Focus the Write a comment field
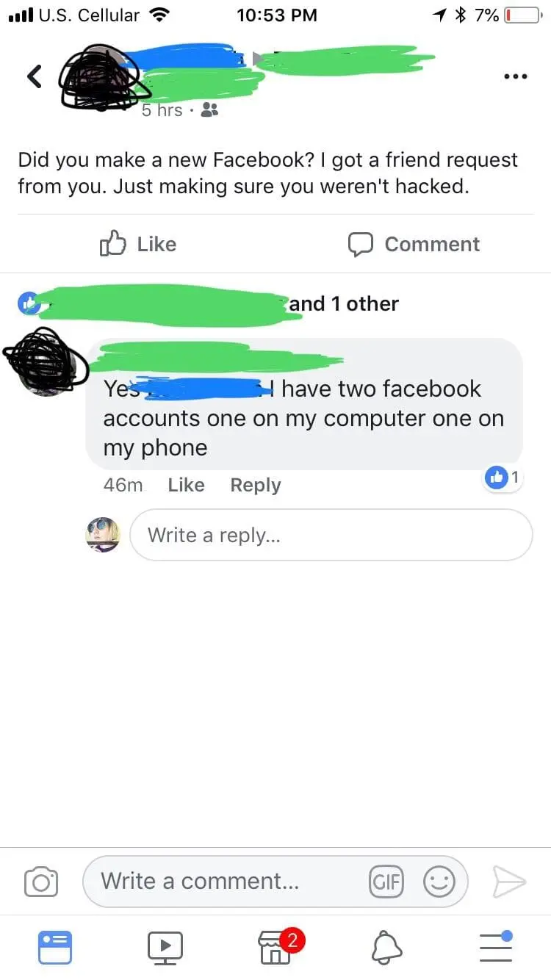551x980 pixels. 275,881
